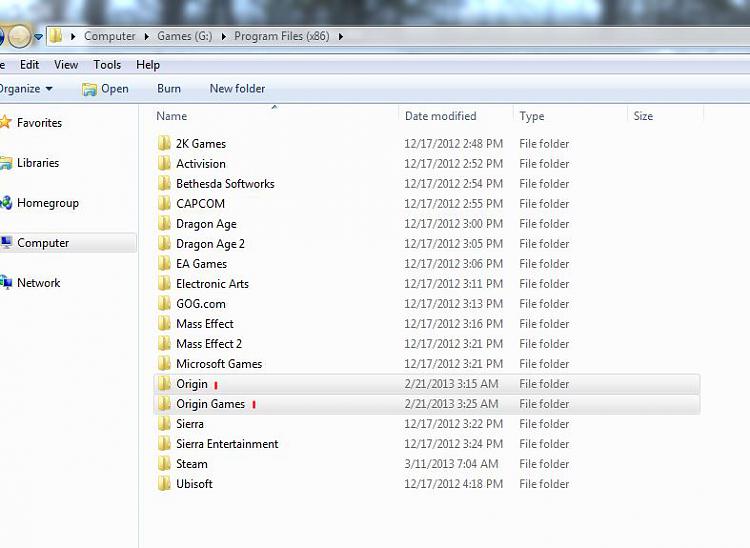Click the Electronic Arts folder icon
750x548 pixels.
coord(164,284)
